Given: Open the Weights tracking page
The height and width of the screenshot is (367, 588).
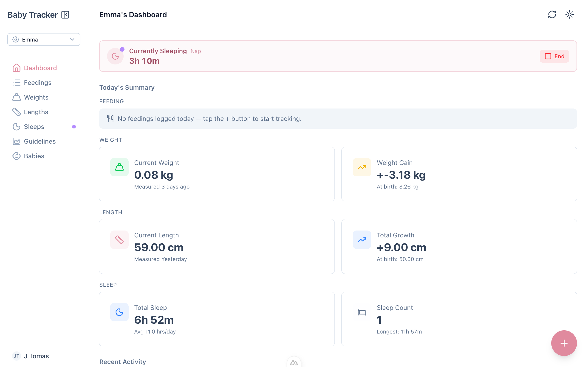Looking at the screenshot, I should (x=36, y=97).
